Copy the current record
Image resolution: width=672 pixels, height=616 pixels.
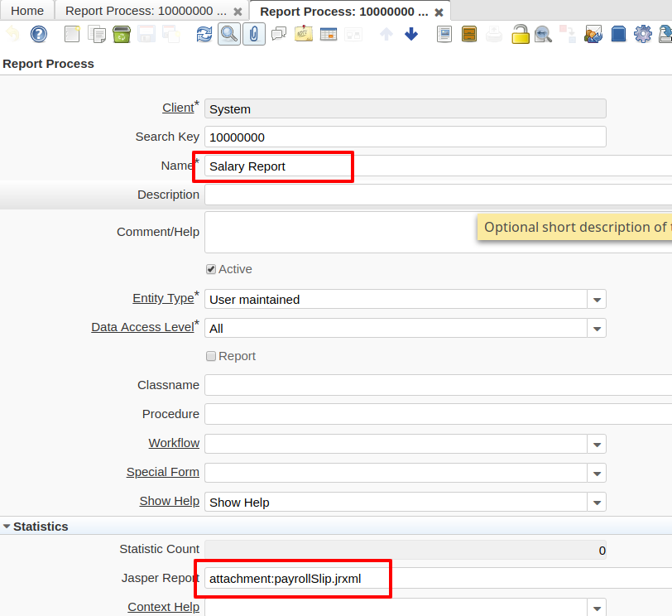tap(96, 35)
